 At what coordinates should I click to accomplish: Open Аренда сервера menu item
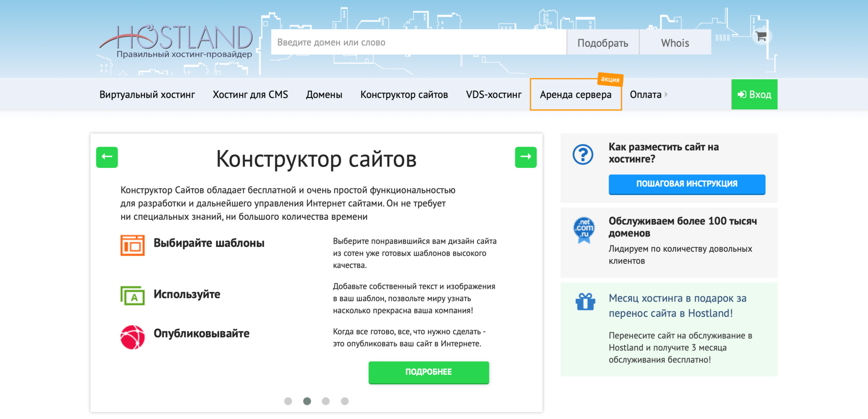(x=576, y=95)
